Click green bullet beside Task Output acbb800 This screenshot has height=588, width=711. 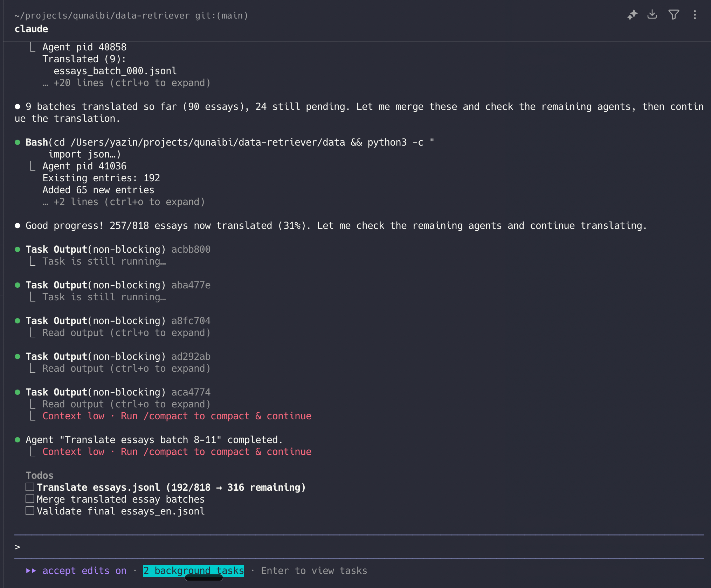(x=18, y=250)
